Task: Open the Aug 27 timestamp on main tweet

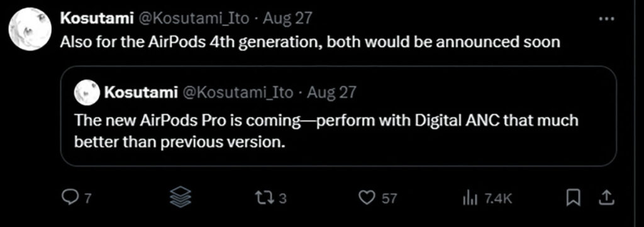Action: 287,18
